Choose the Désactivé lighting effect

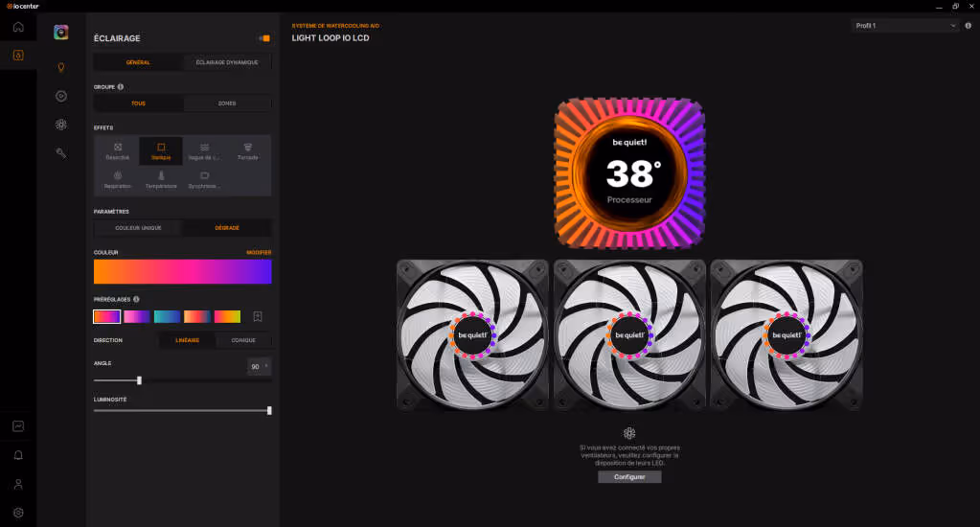coord(118,151)
